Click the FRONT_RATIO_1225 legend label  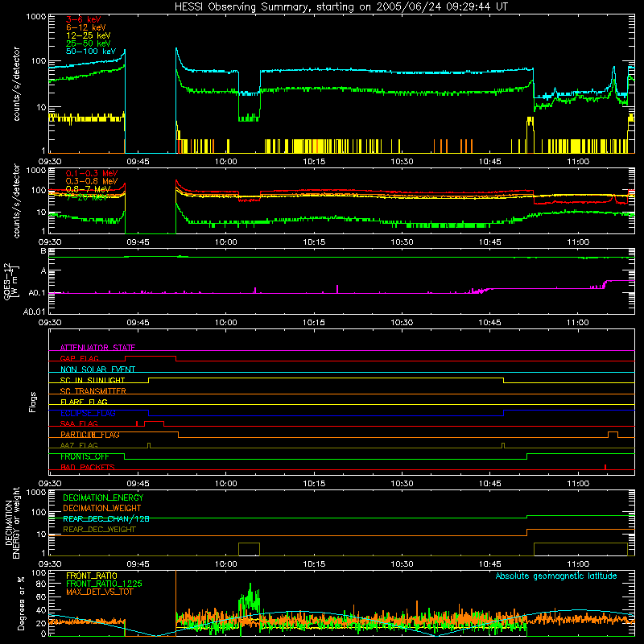(x=104, y=584)
